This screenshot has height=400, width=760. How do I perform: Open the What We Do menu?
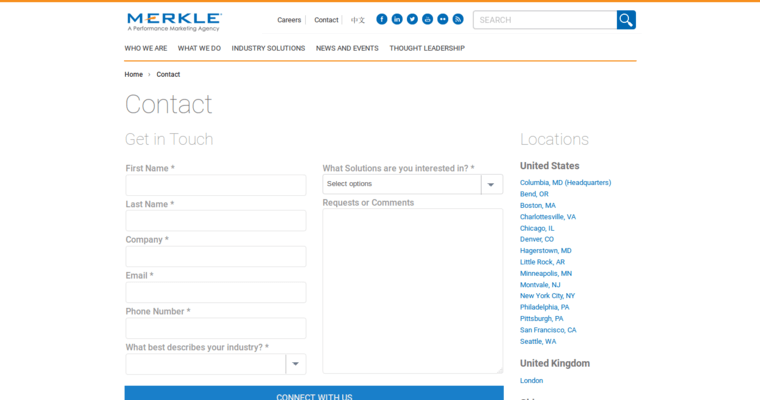pyautogui.click(x=199, y=48)
